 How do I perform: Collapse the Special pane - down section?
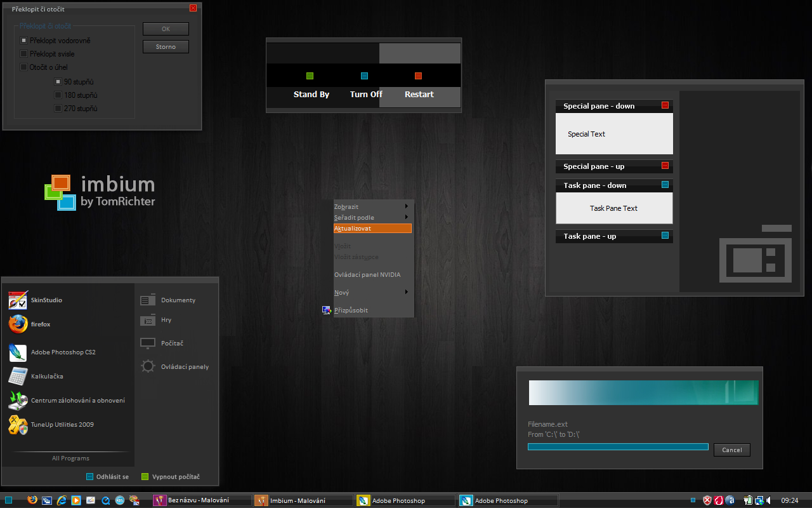665,106
